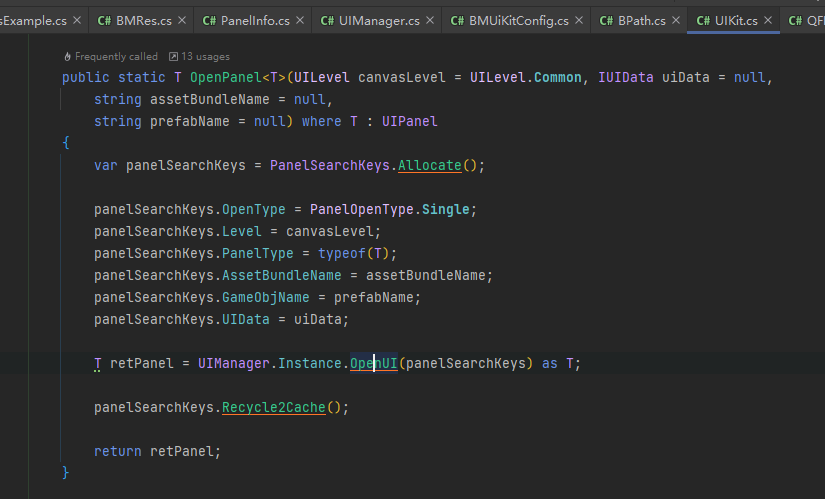Close the PanelInfo.cs tab
The image size is (825, 499).
point(300,21)
